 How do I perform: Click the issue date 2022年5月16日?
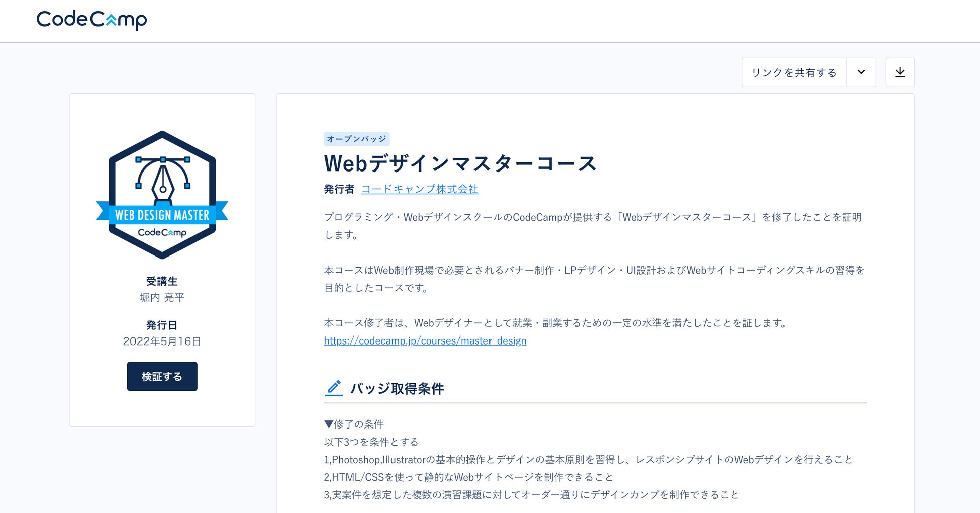(x=162, y=341)
